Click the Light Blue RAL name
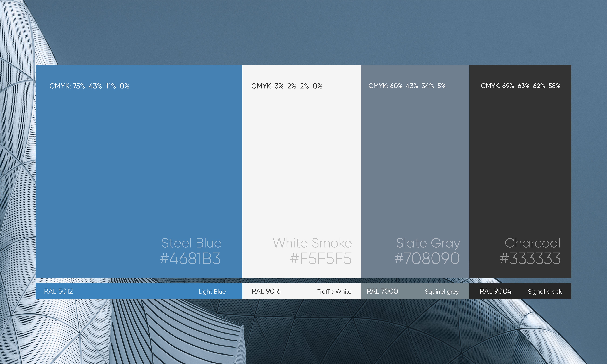The height and width of the screenshot is (364, 607). coord(212,292)
